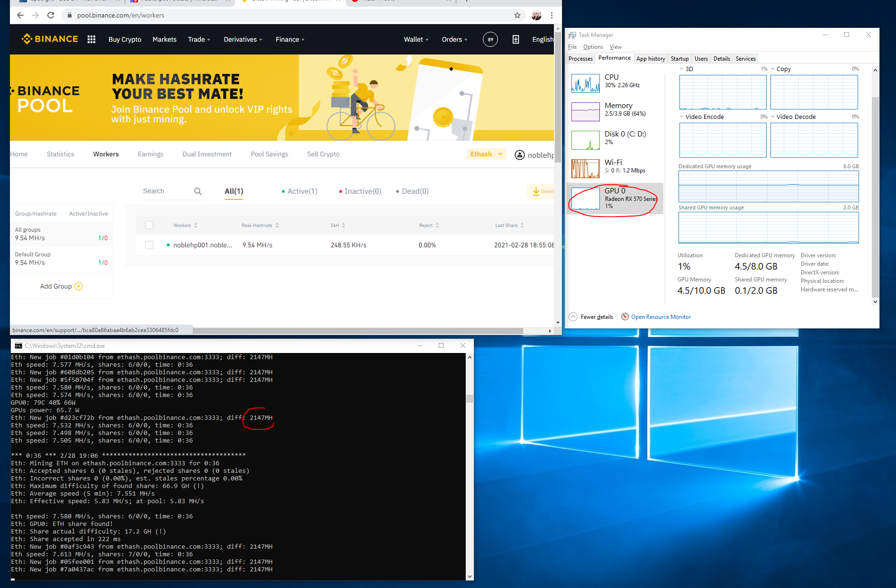Open the Earnings tab in Binance Pool
This screenshot has width=896, height=588.
pos(150,154)
